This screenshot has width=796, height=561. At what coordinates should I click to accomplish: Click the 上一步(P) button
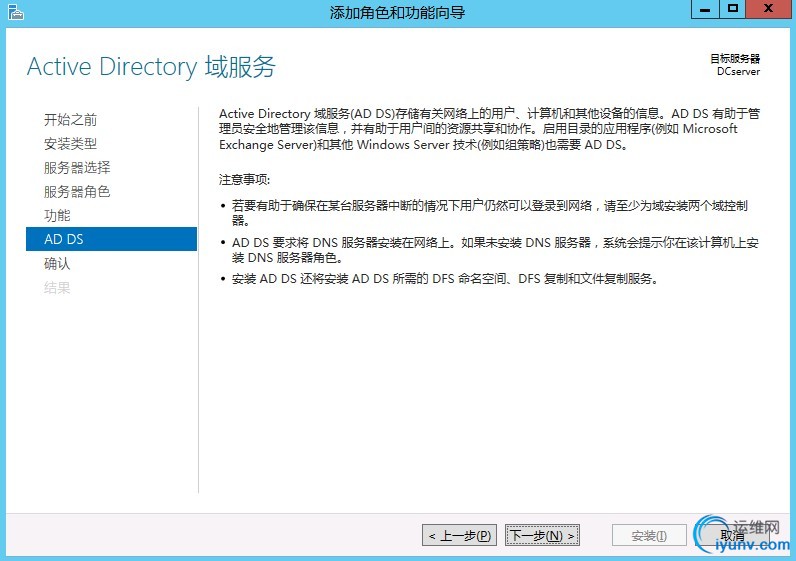point(459,536)
